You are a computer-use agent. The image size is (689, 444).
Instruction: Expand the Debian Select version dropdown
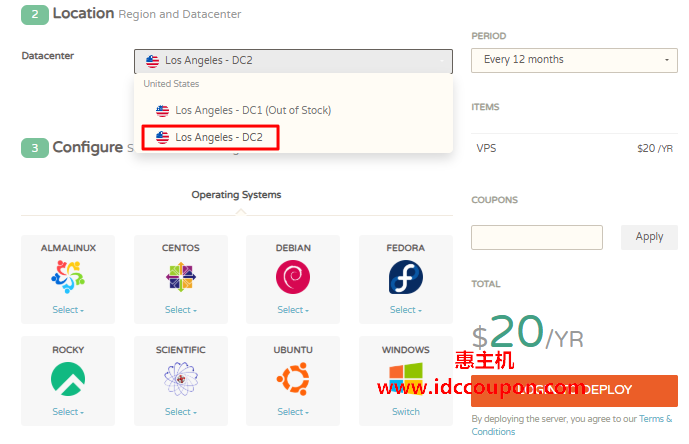point(293,310)
